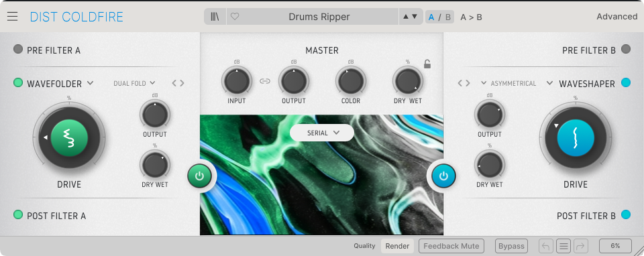Open the Advanced panel
Image resolution: width=644 pixels, height=256 pixels.
[x=617, y=17]
